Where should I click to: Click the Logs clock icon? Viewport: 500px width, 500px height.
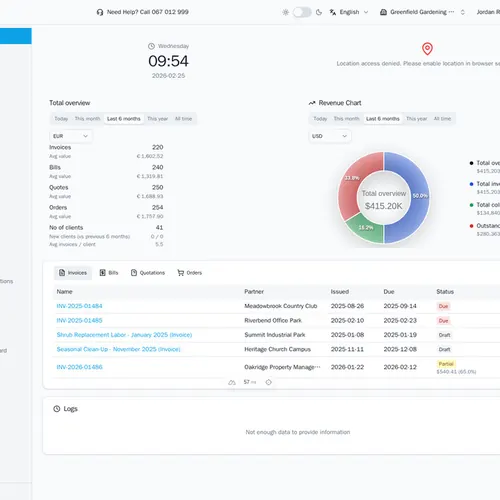coord(57,409)
